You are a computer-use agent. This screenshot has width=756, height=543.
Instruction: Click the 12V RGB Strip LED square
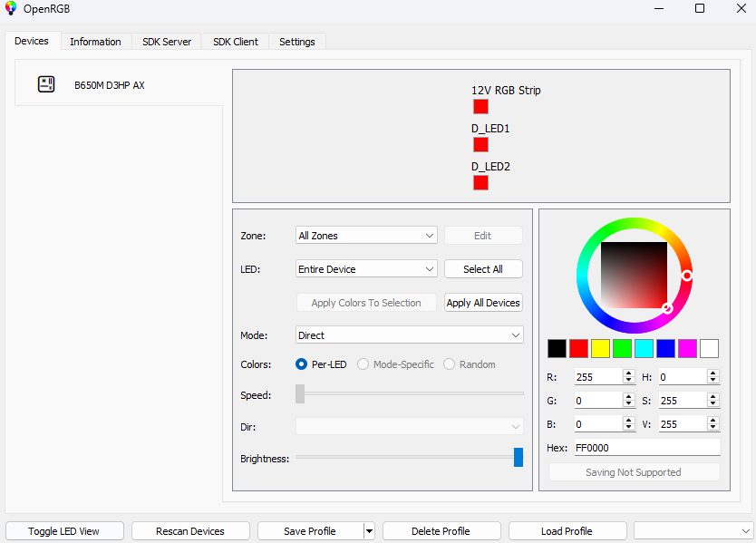[x=480, y=106]
